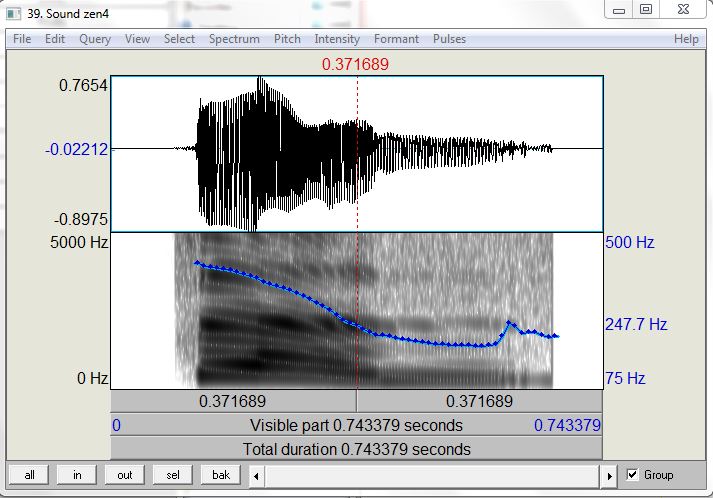Click the 247.7 Hz pitch value label

pos(636,324)
